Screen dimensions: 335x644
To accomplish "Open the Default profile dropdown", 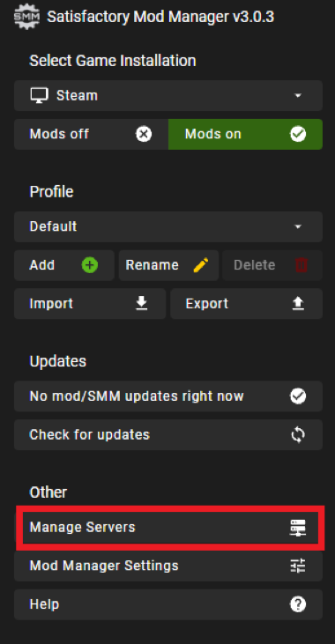I will [168, 226].
